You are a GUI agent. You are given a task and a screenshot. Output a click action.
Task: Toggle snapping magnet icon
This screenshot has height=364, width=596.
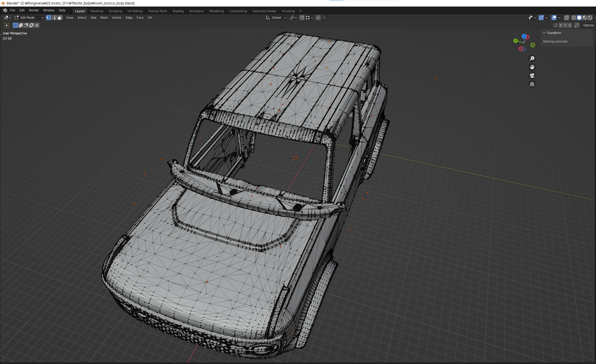click(302, 18)
